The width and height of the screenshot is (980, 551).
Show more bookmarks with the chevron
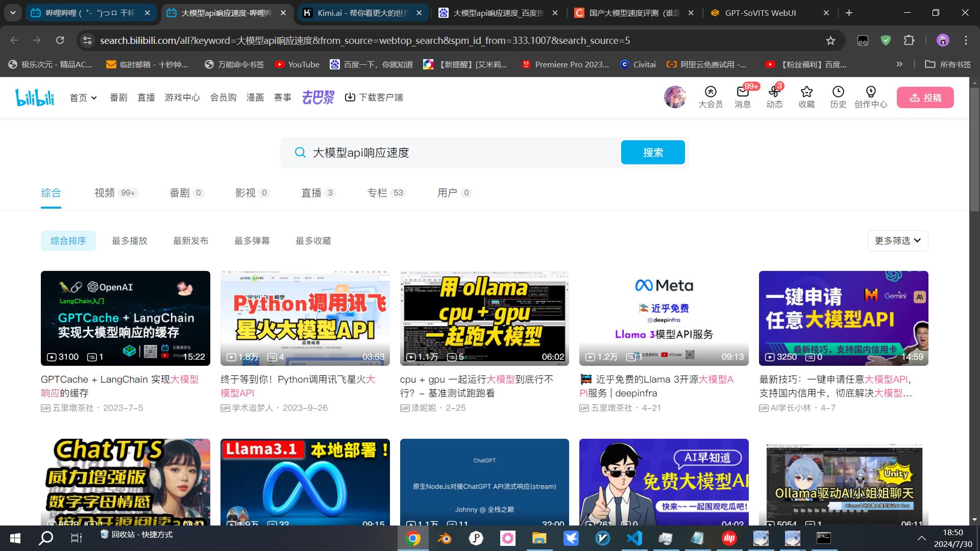[899, 64]
